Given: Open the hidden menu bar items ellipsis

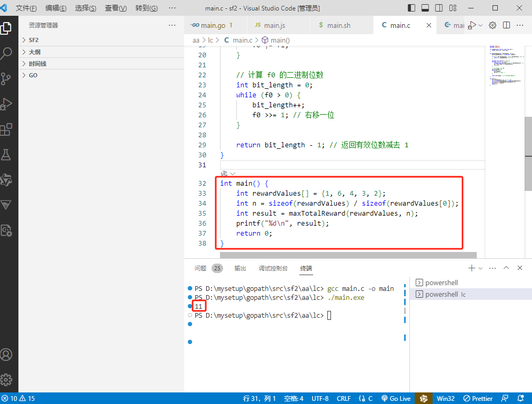Looking at the screenshot, I should pyautogui.click(x=172, y=8).
